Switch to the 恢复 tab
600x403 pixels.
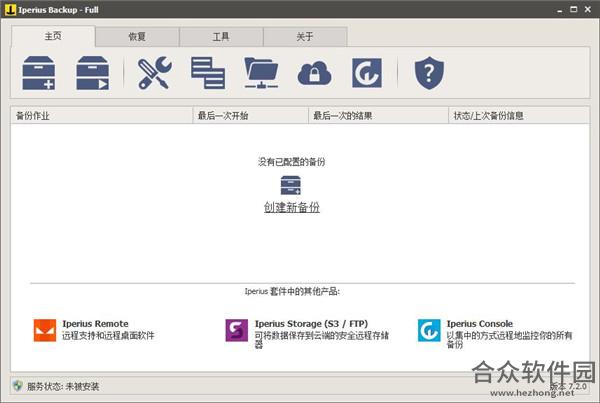coord(137,37)
